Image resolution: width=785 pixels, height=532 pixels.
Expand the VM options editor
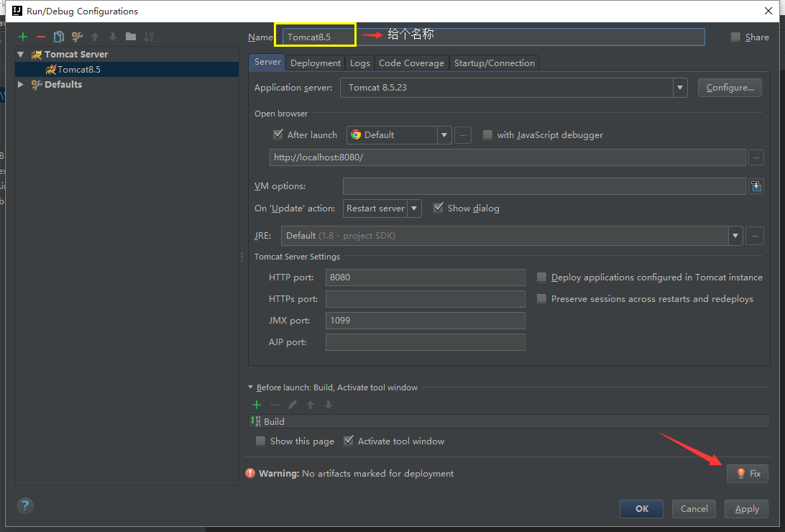pyautogui.click(x=756, y=186)
